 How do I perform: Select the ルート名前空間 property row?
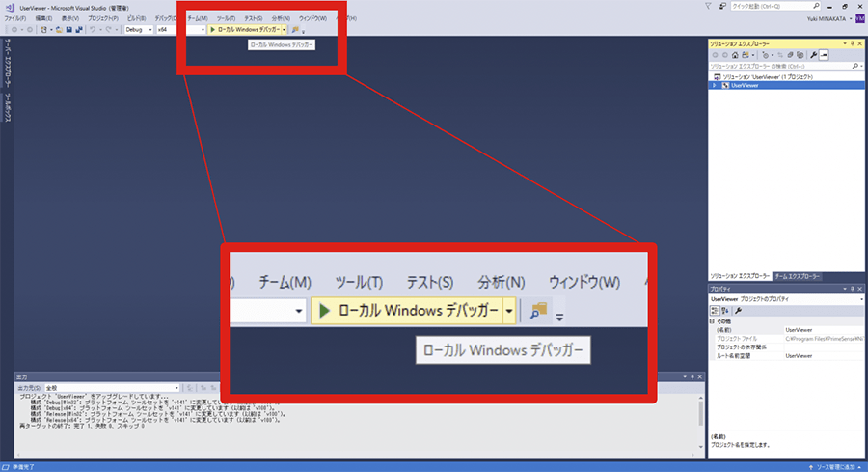coord(787,356)
